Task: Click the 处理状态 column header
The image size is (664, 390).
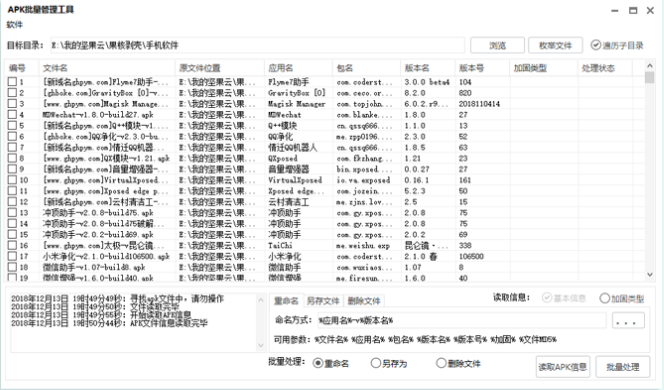Action: pos(605,68)
